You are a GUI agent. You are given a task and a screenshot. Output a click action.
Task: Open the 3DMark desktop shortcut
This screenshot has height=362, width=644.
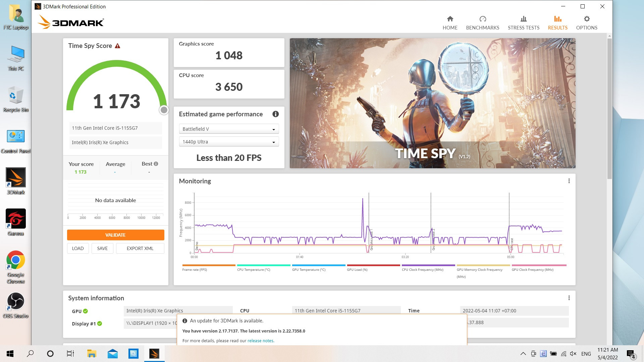pos(16,181)
